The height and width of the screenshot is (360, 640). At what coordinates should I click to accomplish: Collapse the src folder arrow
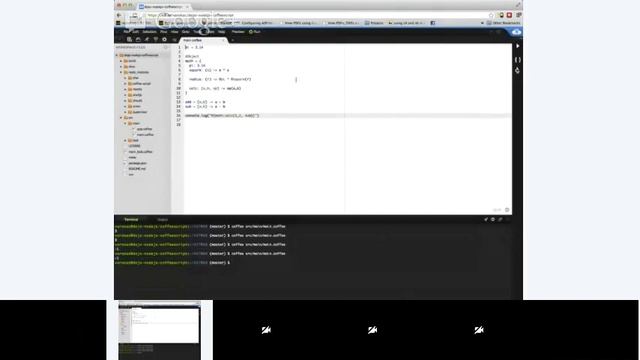click(121, 118)
